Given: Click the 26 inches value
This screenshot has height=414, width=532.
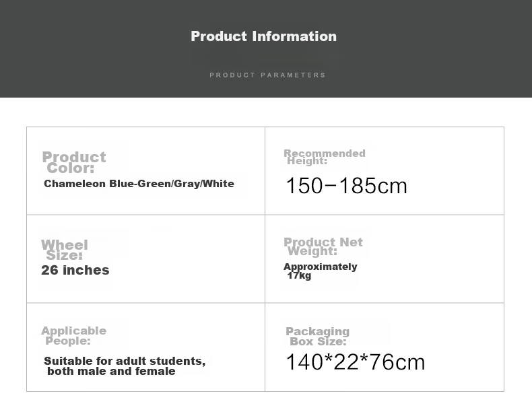Looking at the screenshot, I should tap(75, 270).
